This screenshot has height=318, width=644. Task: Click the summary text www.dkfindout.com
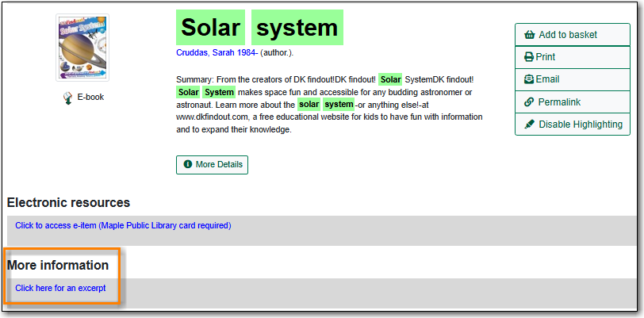pos(213,117)
